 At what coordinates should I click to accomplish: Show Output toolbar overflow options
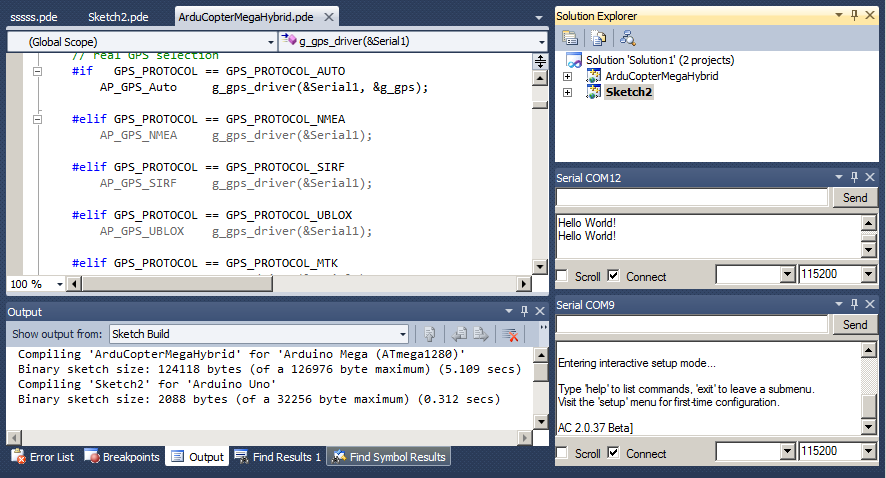(x=544, y=328)
